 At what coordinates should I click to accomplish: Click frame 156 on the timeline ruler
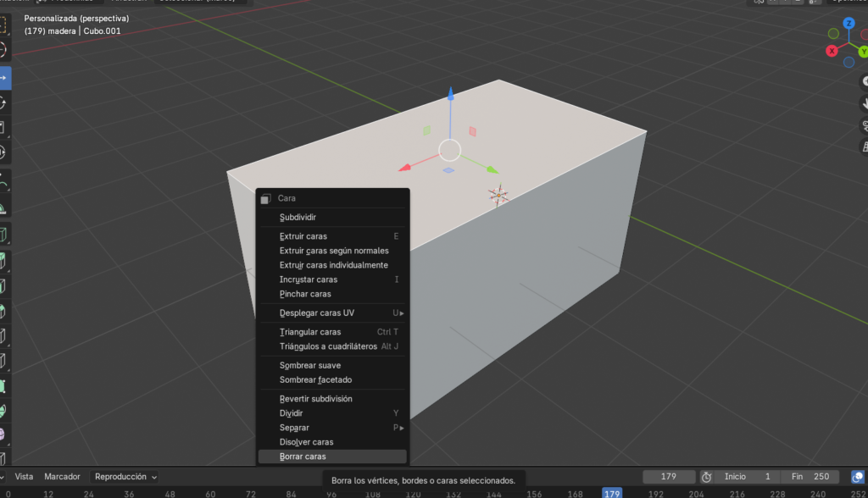pyautogui.click(x=534, y=494)
